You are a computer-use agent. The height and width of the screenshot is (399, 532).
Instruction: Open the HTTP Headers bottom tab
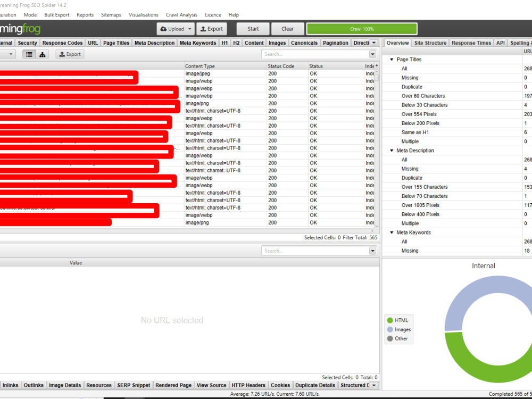[x=248, y=385]
